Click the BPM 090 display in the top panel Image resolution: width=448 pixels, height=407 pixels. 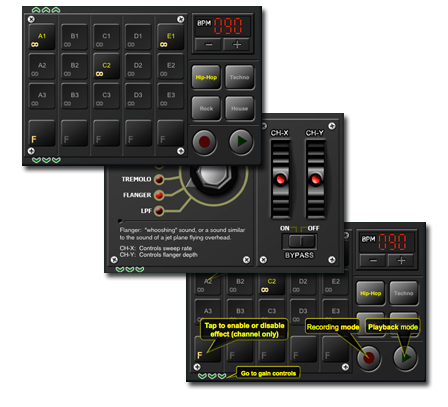[x=223, y=26]
